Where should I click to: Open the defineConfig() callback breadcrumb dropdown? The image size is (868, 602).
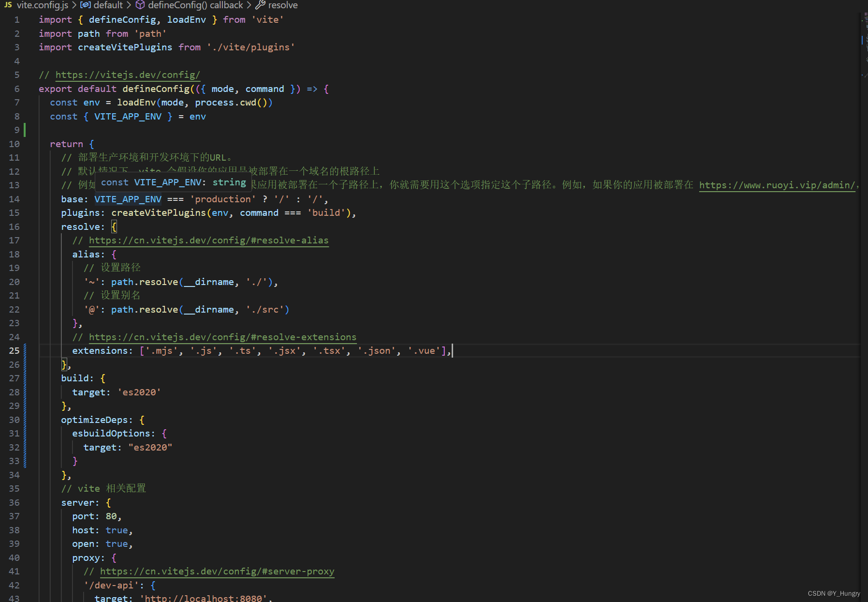195,5
